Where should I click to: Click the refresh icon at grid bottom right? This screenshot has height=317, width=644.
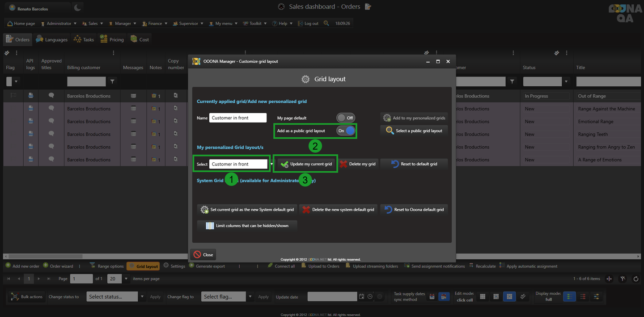coord(636,279)
